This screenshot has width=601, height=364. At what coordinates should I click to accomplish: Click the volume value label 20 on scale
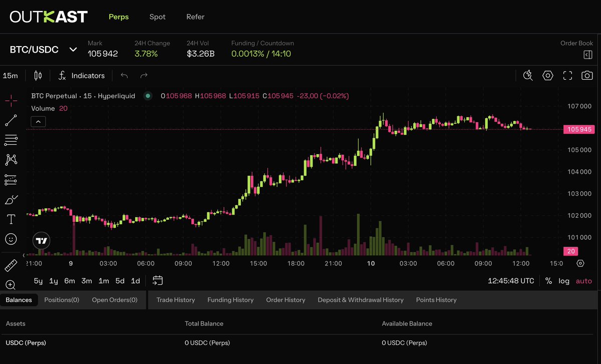tap(571, 251)
